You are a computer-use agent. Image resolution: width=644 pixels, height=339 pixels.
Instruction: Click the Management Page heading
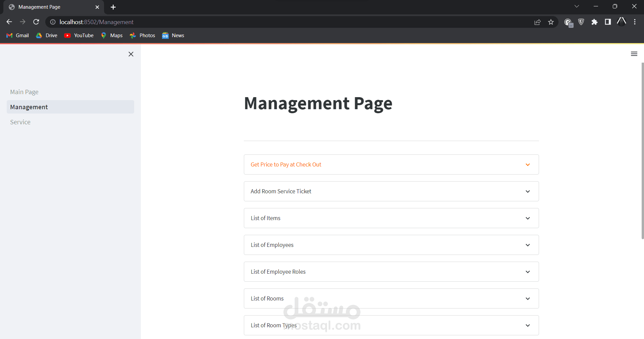(318, 103)
